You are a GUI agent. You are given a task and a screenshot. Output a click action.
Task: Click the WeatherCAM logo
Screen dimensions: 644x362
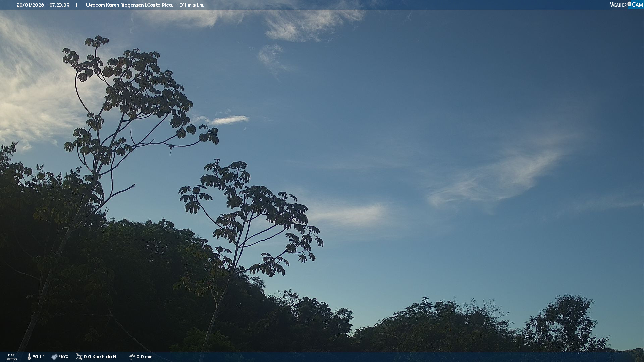click(626, 5)
